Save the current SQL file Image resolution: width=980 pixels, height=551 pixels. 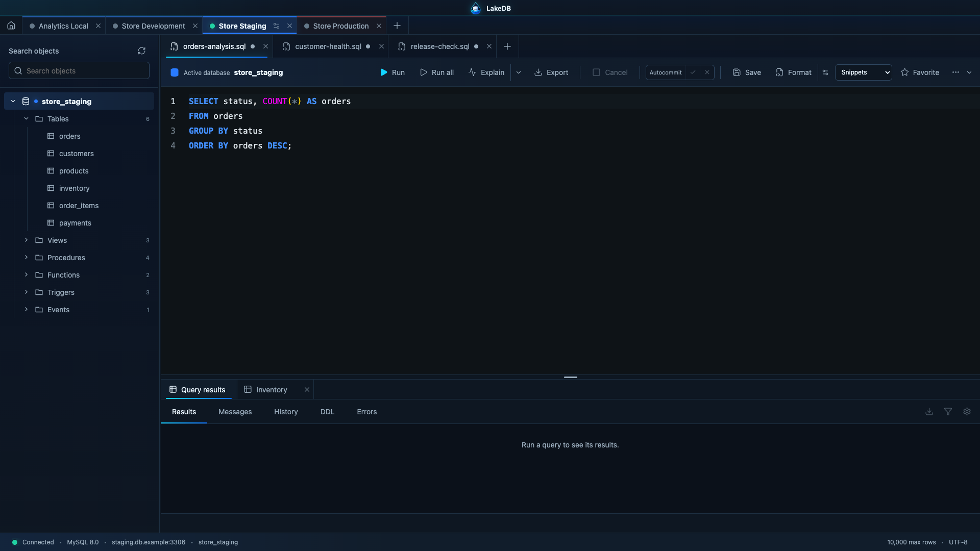[747, 72]
